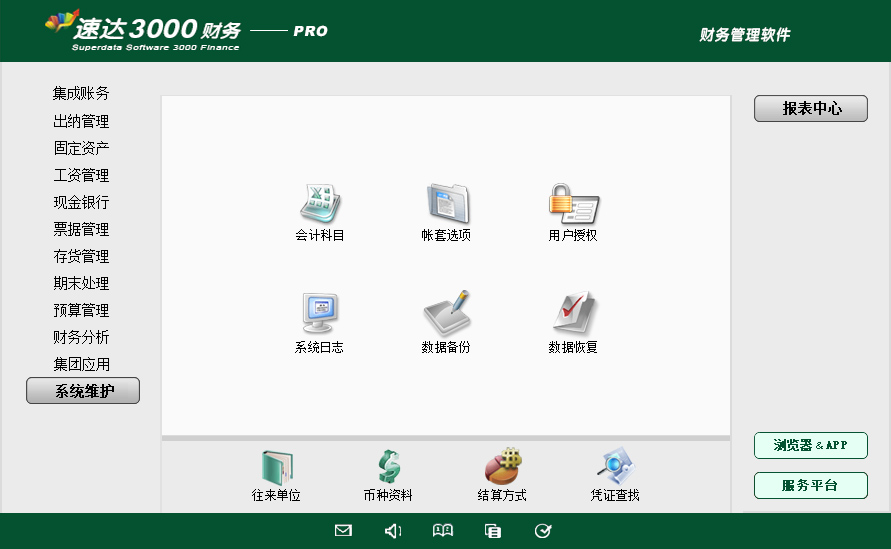Go to 存货管理 module
Image resolution: width=891 pixels, height=549 pixels.
[x=81, y=256]
